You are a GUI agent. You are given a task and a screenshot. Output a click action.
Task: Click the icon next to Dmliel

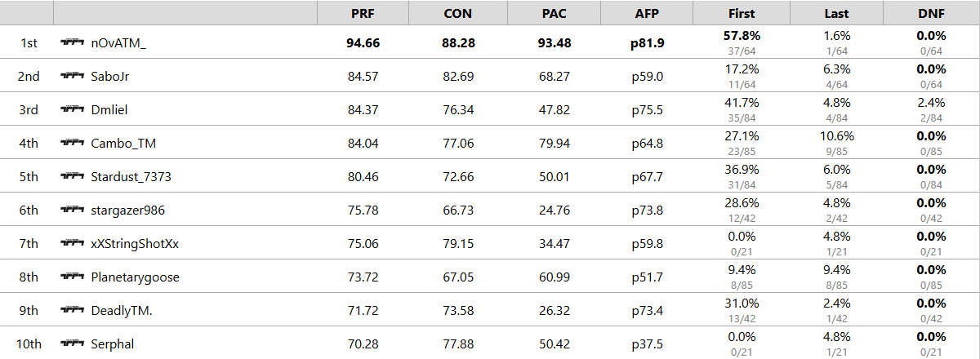[73, 109]
